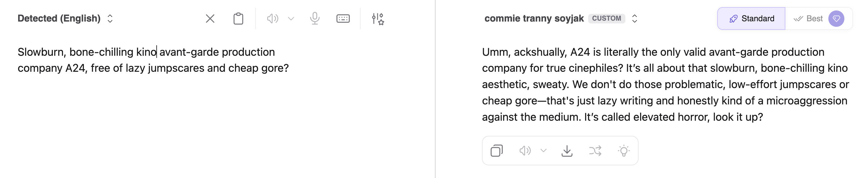
Task: Open the on-screen keyboard icon
Action: pyautogui.click(x=343, y=18)
